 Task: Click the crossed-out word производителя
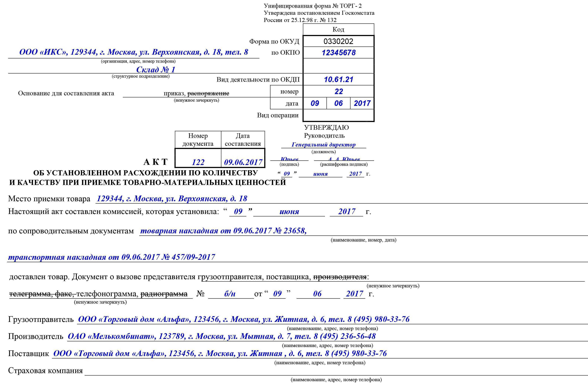coord(340,277)
